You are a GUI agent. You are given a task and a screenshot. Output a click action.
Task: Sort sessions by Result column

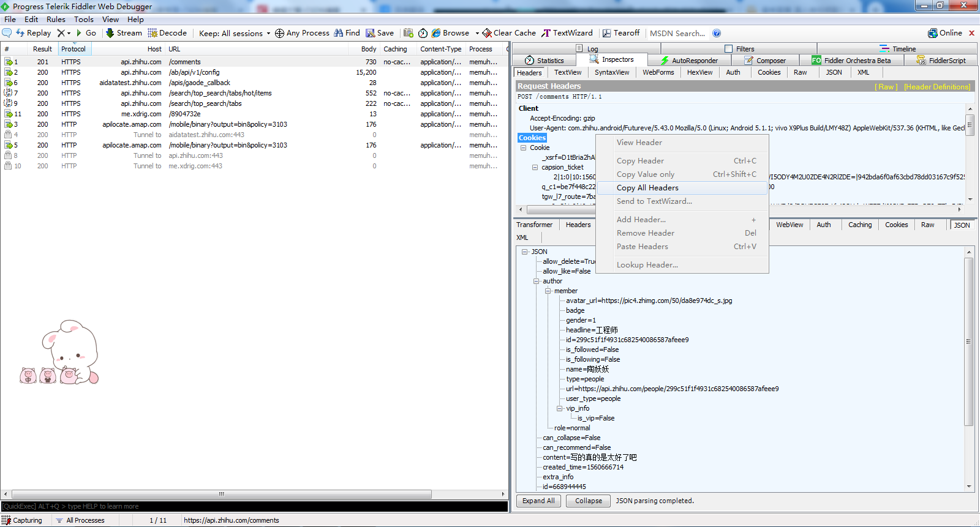pyautogui.click(x=42, y=49)
